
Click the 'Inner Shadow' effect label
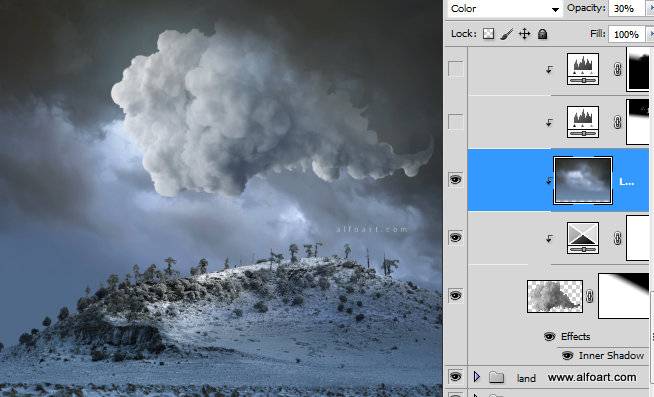click(611, 356)
